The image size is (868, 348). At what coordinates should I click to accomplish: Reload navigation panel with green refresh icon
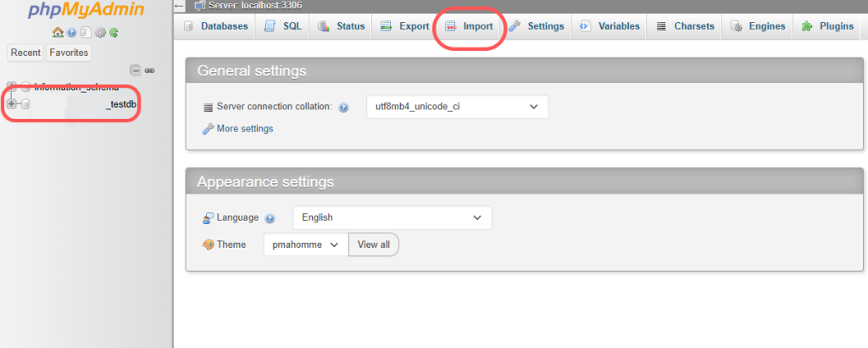tap(113, 32)
